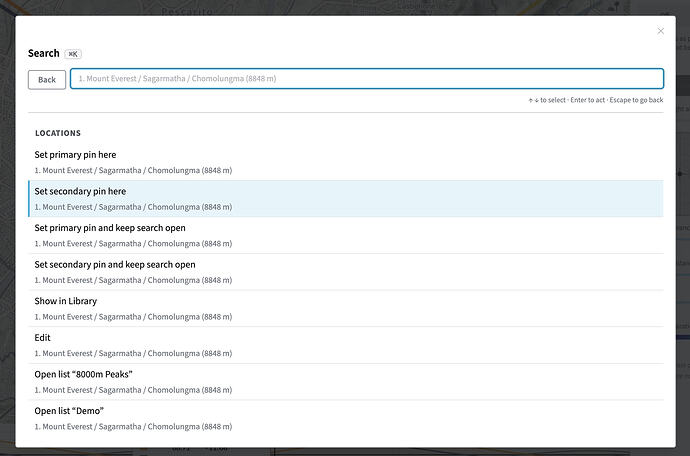Image resolution: width=690 pixels, height=456 pixels.
Task: Select "Show in Library" action
Action: (x=346, y=308)
